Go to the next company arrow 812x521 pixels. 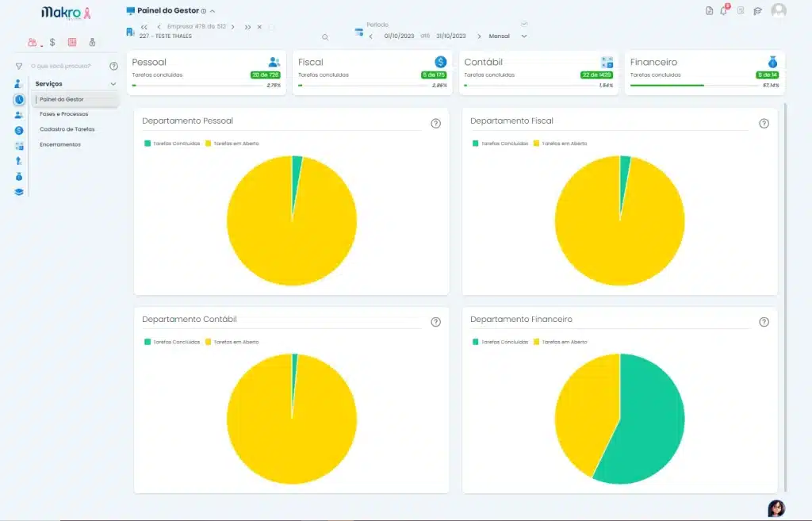[x=233, y=27]
